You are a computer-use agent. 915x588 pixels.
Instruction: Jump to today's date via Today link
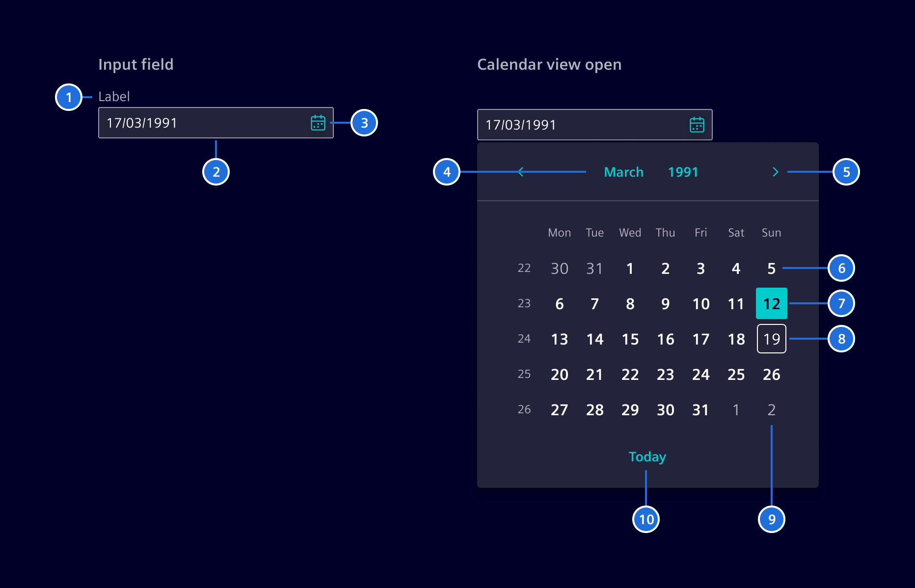point(646,457)
